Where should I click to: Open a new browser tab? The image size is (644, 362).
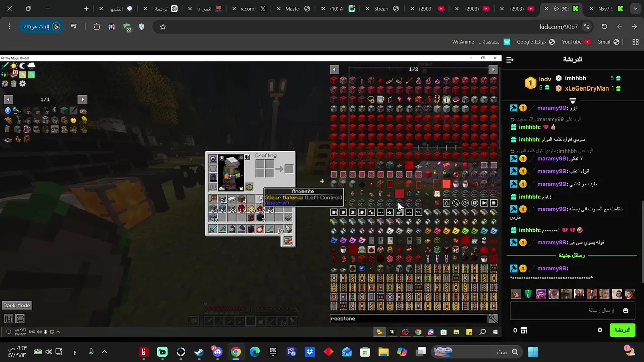pos(86,9)
